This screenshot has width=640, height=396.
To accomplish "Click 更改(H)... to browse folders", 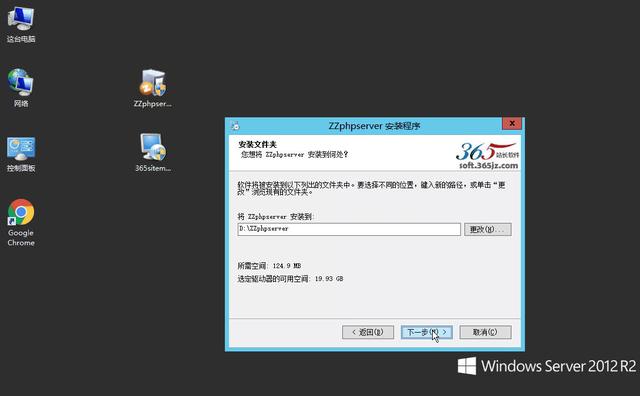I will coord(488,229).
